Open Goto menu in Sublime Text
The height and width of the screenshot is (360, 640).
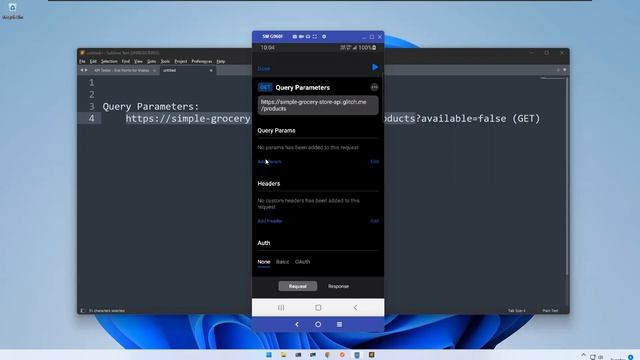[x=151, y=61]
